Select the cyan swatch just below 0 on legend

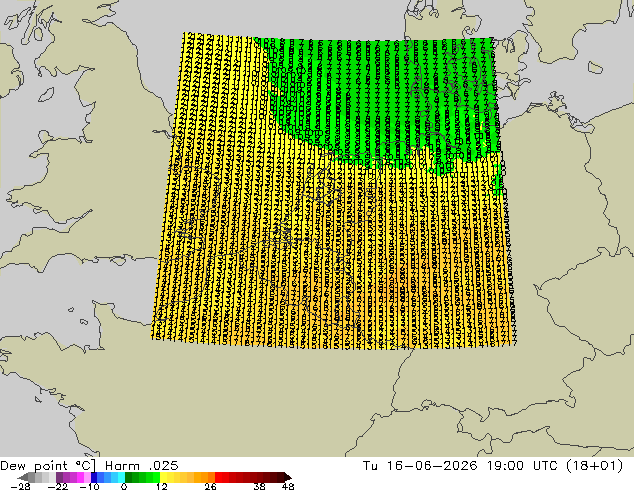click(x=121, y=477)
